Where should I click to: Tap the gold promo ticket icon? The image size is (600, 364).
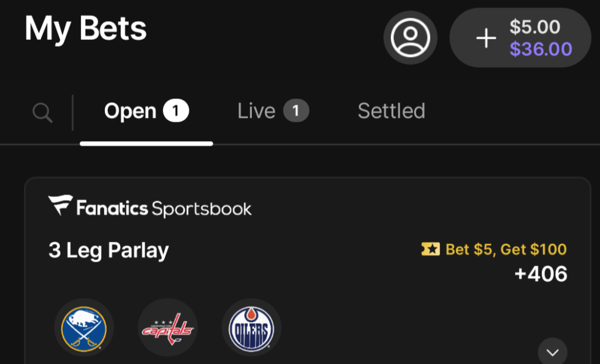(x=431, y=250)
